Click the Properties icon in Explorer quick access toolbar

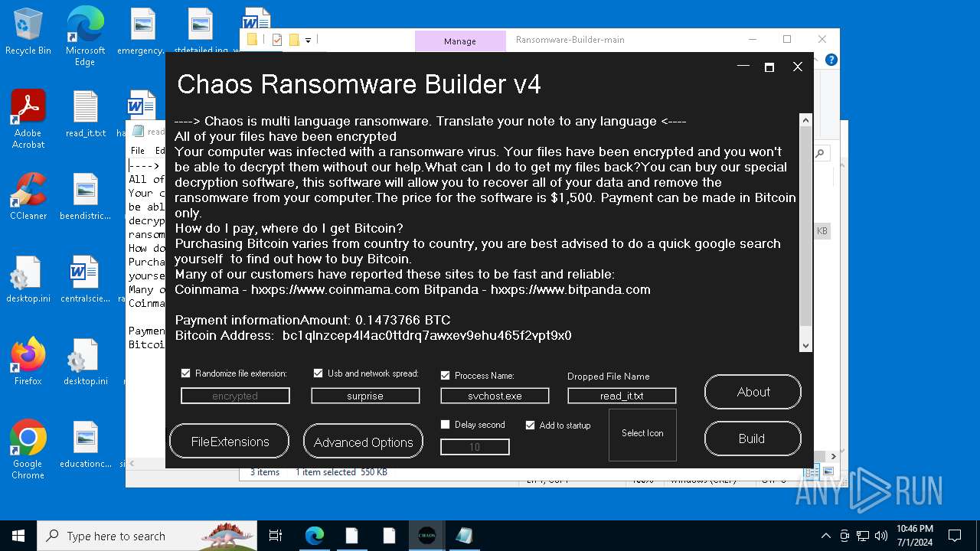click(277, 40)
